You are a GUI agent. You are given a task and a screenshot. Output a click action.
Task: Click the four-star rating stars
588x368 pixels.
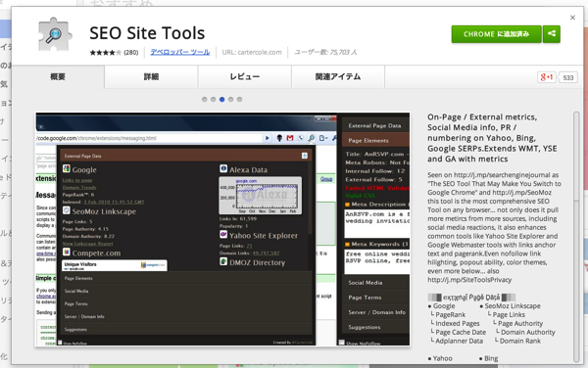click(x=106, y=53)
